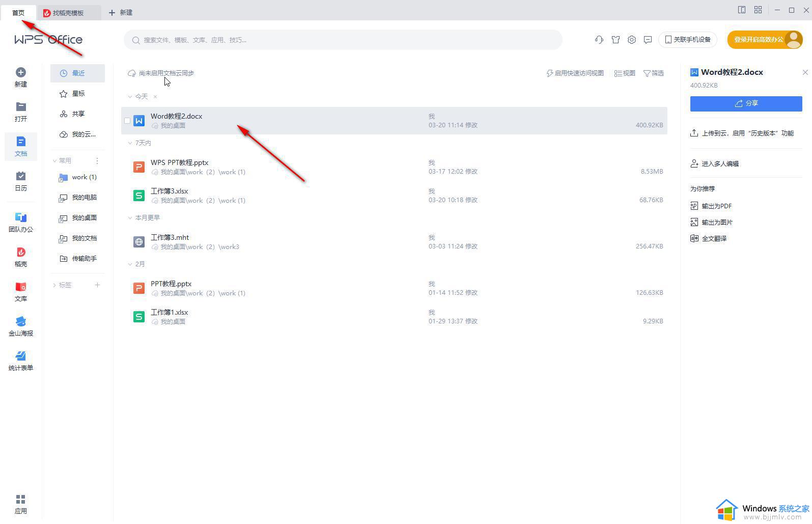Click the PPT icon of WPS PPT教程.pptx
Viewport: 812px width, 524px height.
(139, 167)
